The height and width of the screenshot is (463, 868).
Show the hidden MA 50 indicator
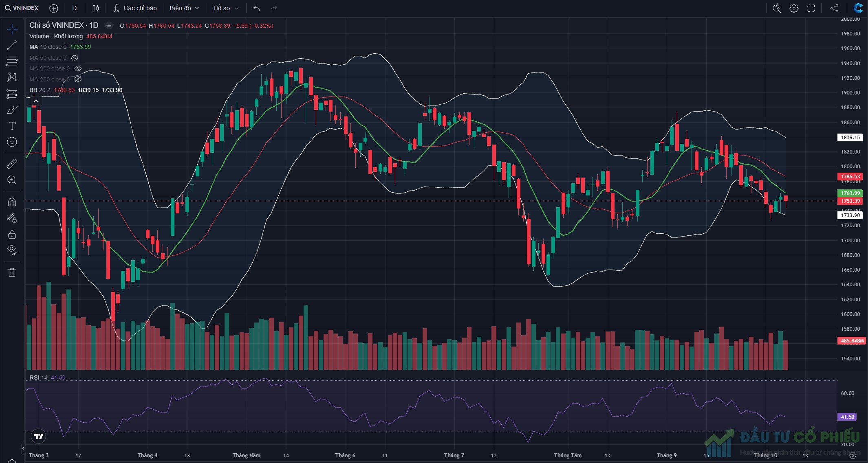(x=75, y=58)
